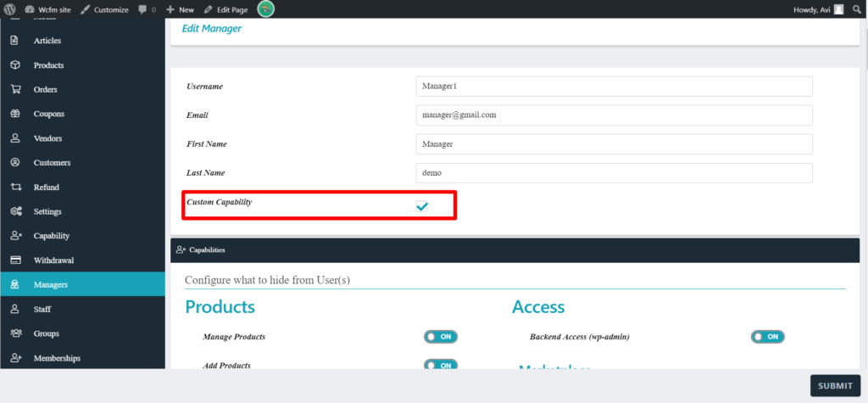Click the Access capabilities heading
The width and height of the screenshot is (868, 403).
coord(538,306)
